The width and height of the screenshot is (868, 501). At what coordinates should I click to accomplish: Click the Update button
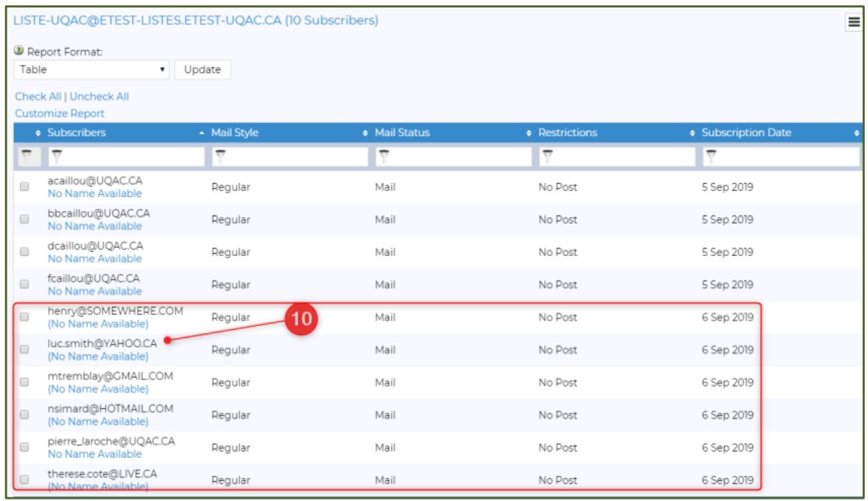(x=202, y=70)
